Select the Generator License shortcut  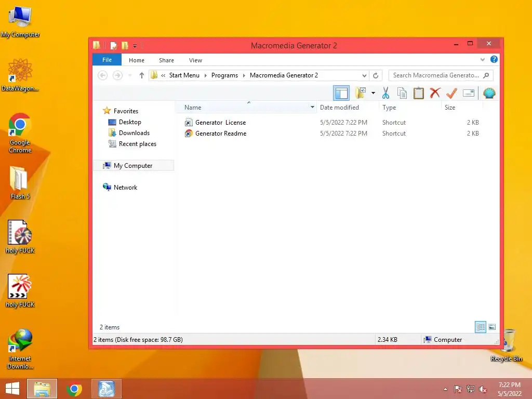pos(220,123)
